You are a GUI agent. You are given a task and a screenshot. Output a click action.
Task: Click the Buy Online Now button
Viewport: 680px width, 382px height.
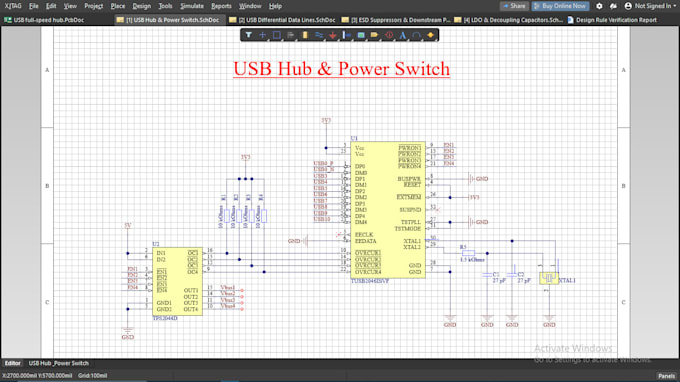pyautogui.click(x=560, y=6)
